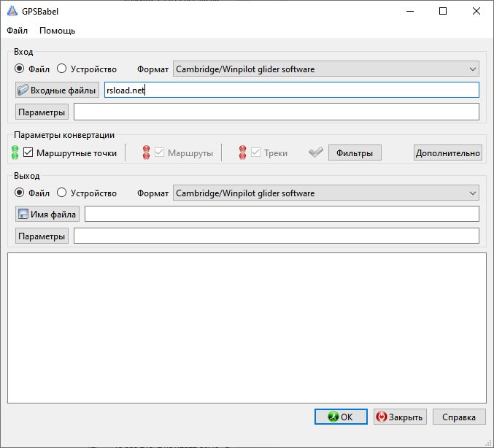Maximize the GPSBabel window
The image size is (494, 448).
click(x=443, y=12)
